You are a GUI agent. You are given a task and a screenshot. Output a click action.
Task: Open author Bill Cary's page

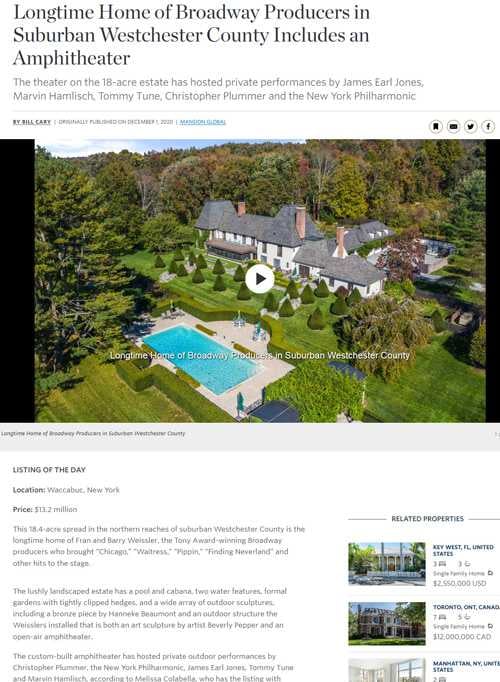[x=32, y=122]
